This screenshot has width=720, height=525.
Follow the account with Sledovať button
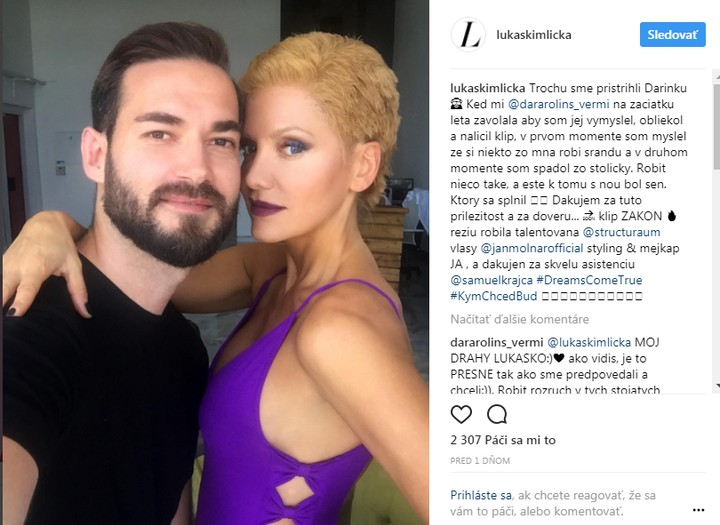click(672, 34)
